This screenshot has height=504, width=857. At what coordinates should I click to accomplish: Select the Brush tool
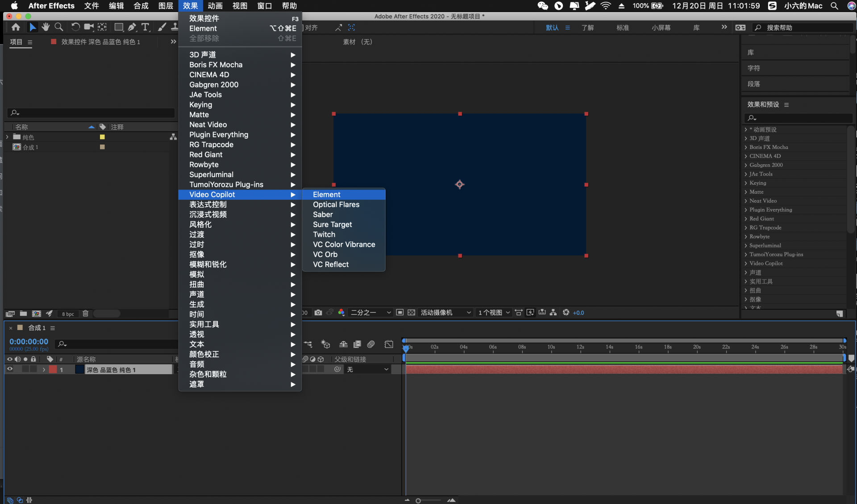tap(162, 27)
